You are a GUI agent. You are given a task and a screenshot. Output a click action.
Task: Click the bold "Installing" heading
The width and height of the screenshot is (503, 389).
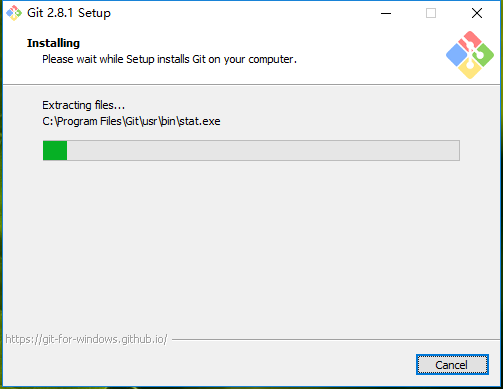53,43
